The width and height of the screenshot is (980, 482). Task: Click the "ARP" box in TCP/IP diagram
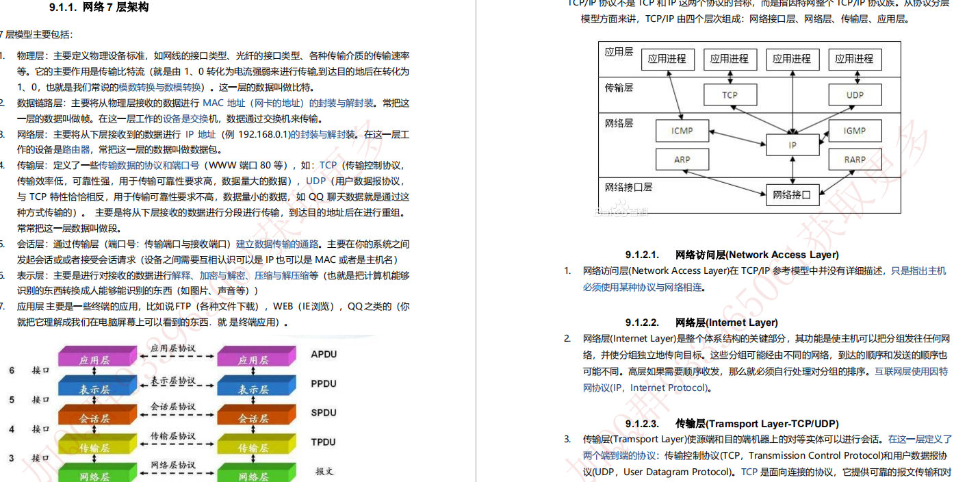tap(682, 160)
